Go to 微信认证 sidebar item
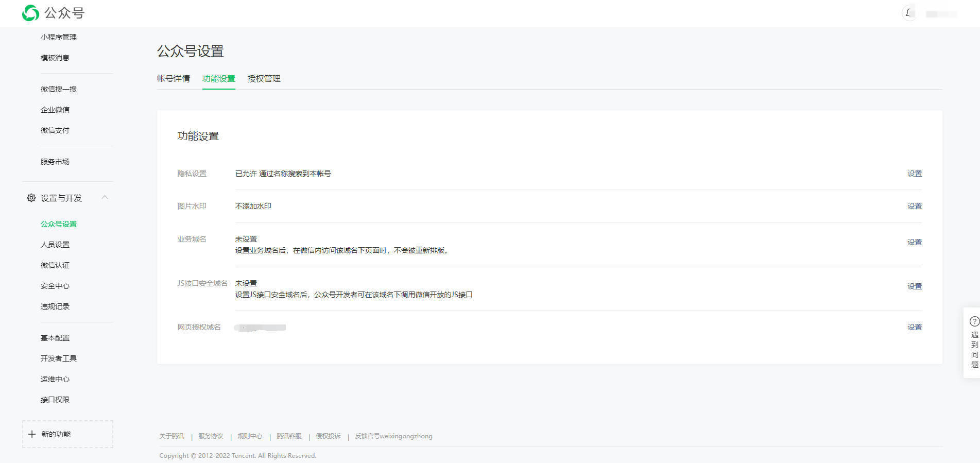 55,265
